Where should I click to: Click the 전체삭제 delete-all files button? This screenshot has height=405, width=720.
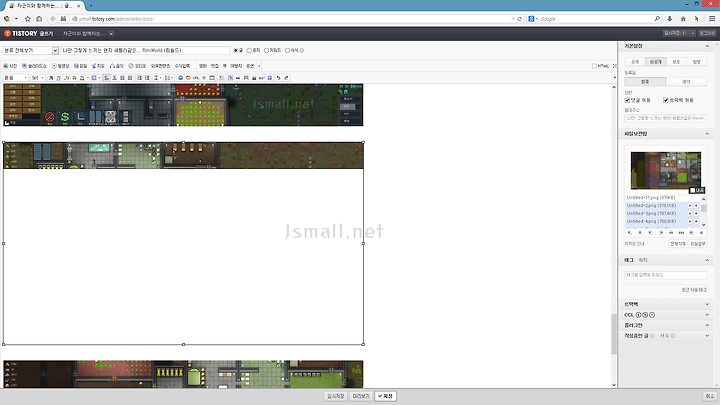678,244
